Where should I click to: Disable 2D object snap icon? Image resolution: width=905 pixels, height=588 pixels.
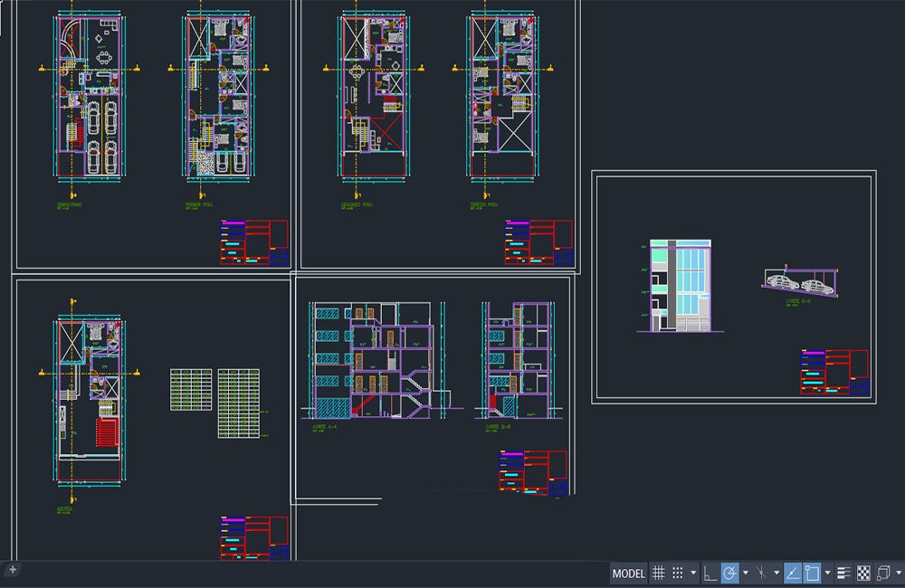[812, 573]
